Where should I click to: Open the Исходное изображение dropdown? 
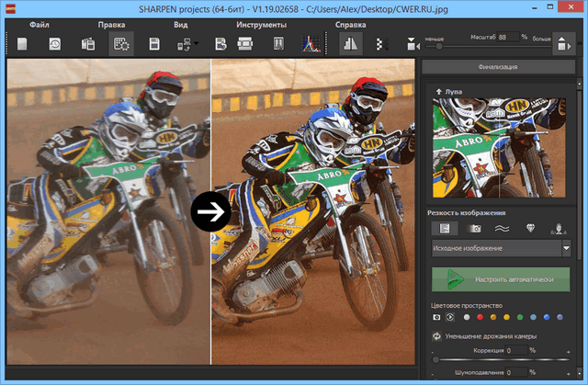(x=501, y=248)
